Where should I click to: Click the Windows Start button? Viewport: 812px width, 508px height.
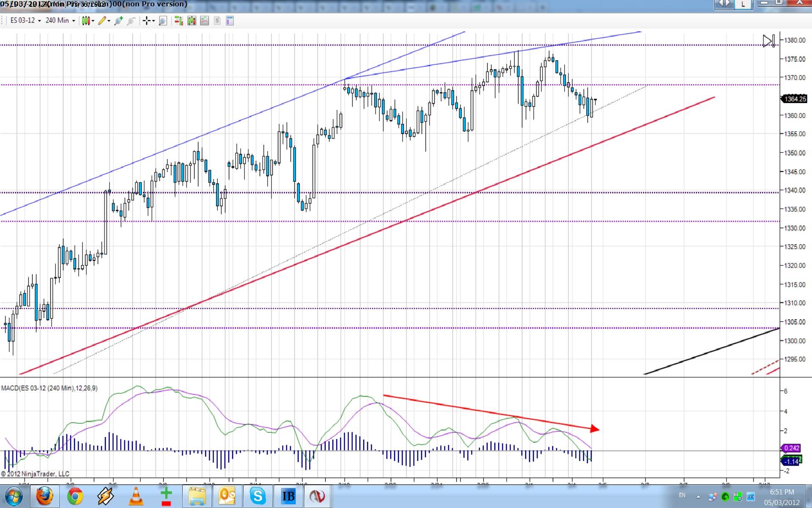coord(14,496)
